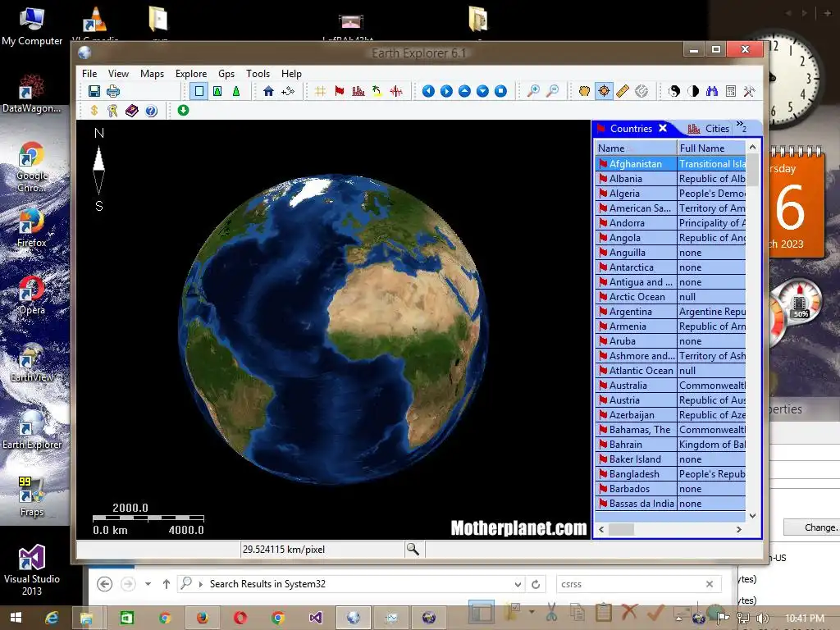Click the gold dollar sign purchase icon
Image resolution: width=840 pixels, height=630 pixels.
94,111
